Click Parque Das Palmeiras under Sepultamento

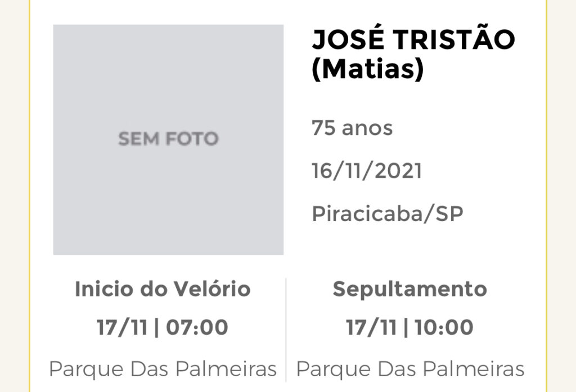click(410, 369)
